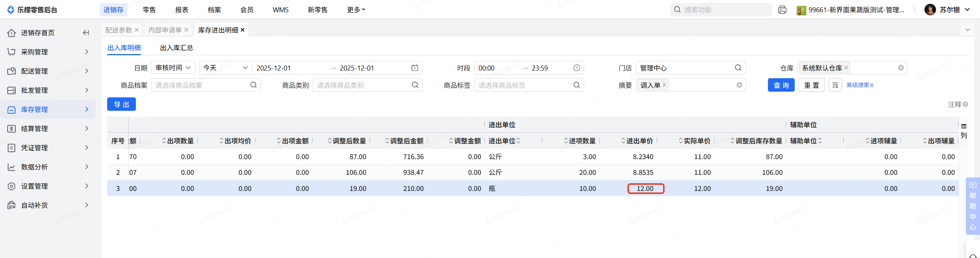Close the 内部申请单 tab

point(186,30)
